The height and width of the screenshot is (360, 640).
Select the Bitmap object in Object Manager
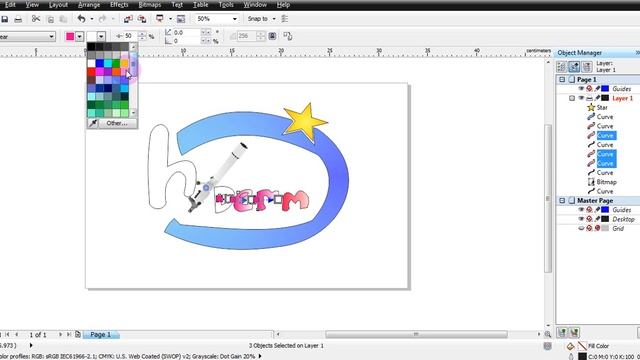point(606,182)
